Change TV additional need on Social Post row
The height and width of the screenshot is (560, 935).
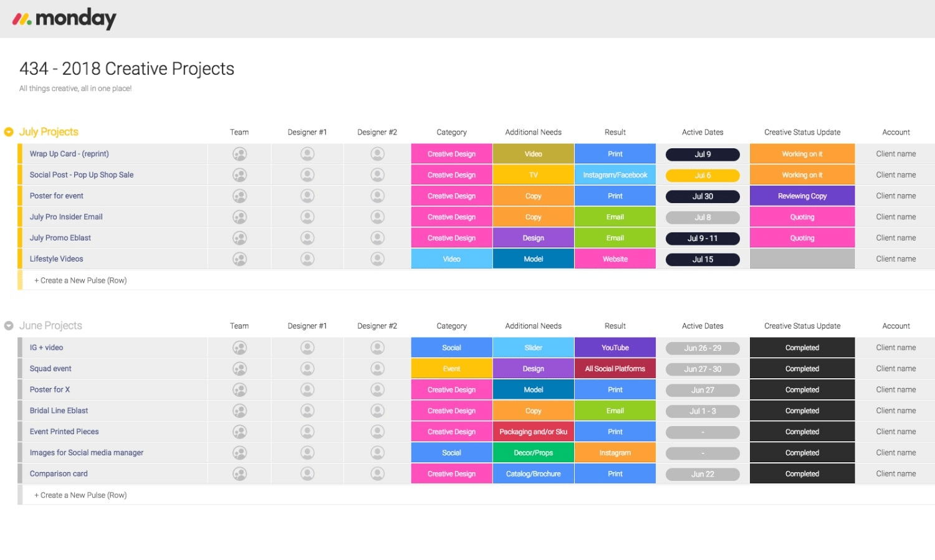tap(533, 175)
